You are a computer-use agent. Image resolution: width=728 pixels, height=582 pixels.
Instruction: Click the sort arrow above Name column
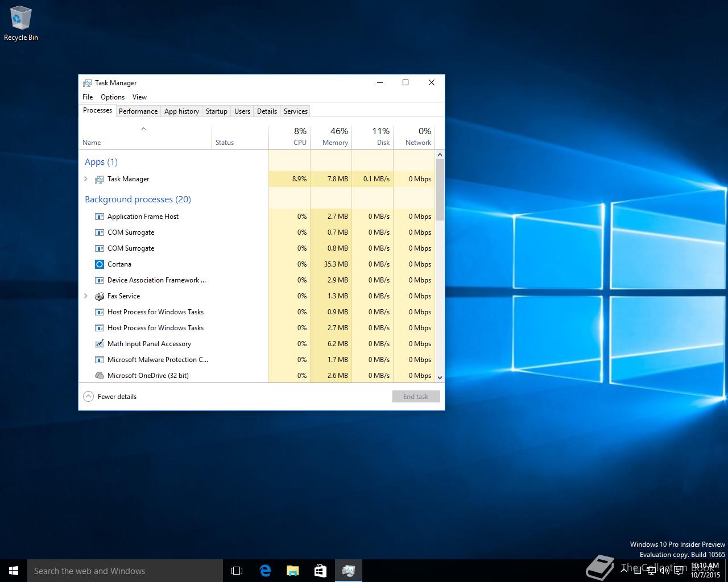[x=143, y=129]
